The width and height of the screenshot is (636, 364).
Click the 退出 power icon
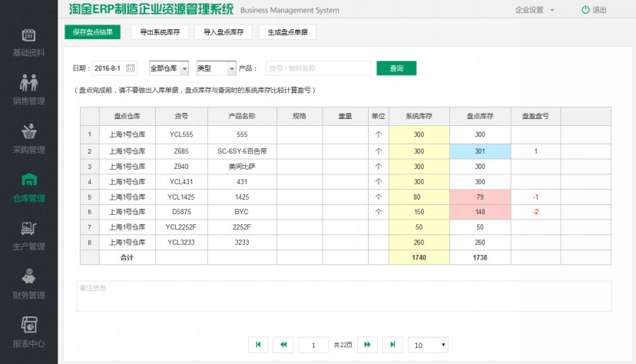pyautogui.click(x=585, y=10)
